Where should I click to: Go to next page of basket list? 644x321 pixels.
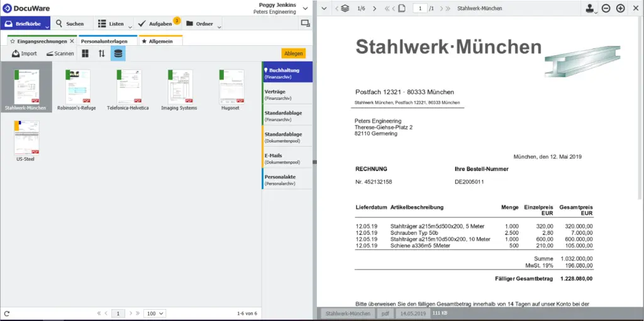131,313
